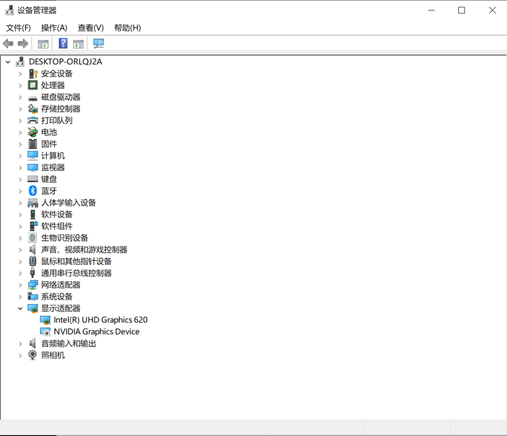Open the 操作(A) menu
Image resolution: width=507 pixels, height=436 pixels.
pyautogui.click(x=54, y=28)
